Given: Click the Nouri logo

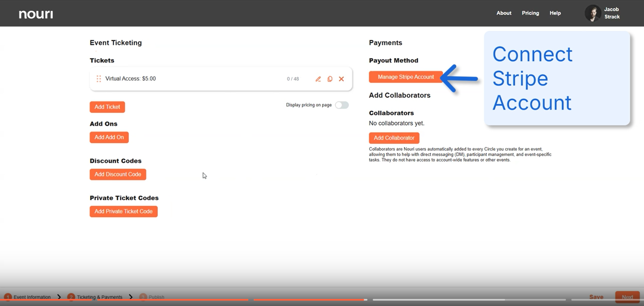Looking at the screenshot, I should [36, 14].
